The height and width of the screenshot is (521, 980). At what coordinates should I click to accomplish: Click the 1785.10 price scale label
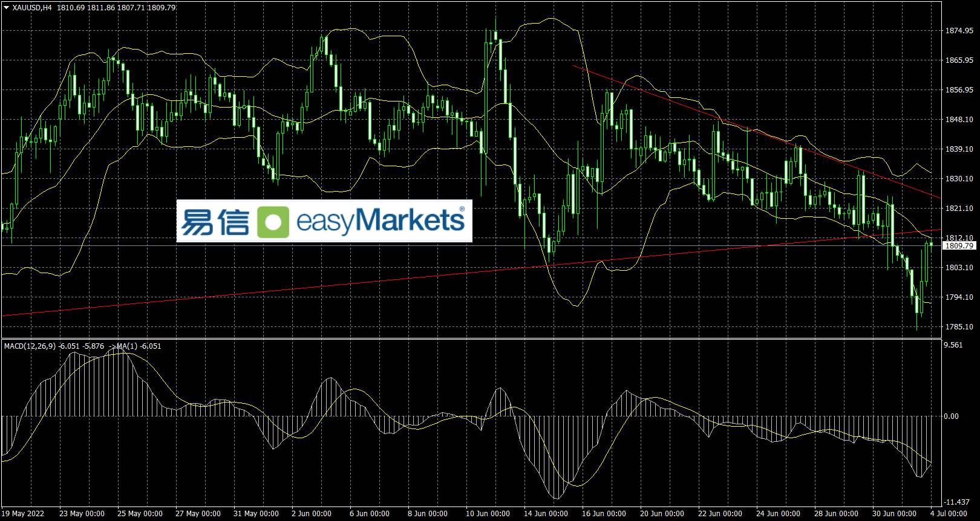tap(959, 327)
